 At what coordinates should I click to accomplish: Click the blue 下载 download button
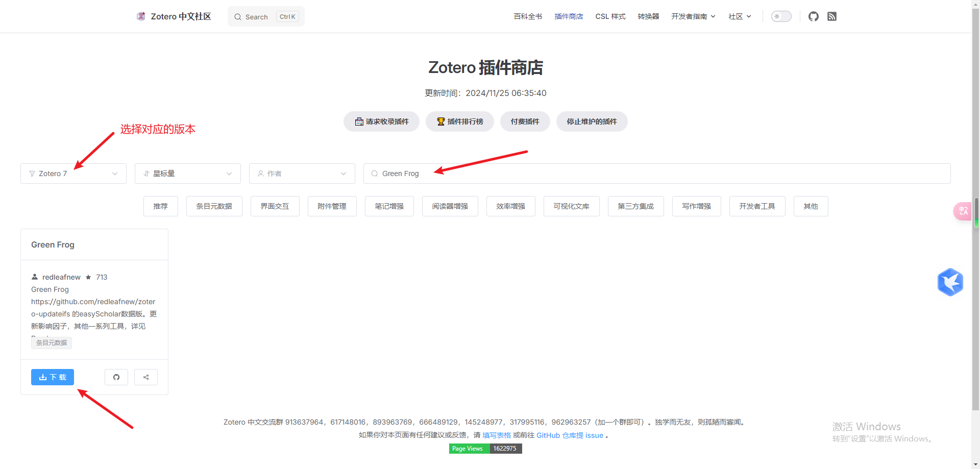pyautogui.click(x=53, y=377)
